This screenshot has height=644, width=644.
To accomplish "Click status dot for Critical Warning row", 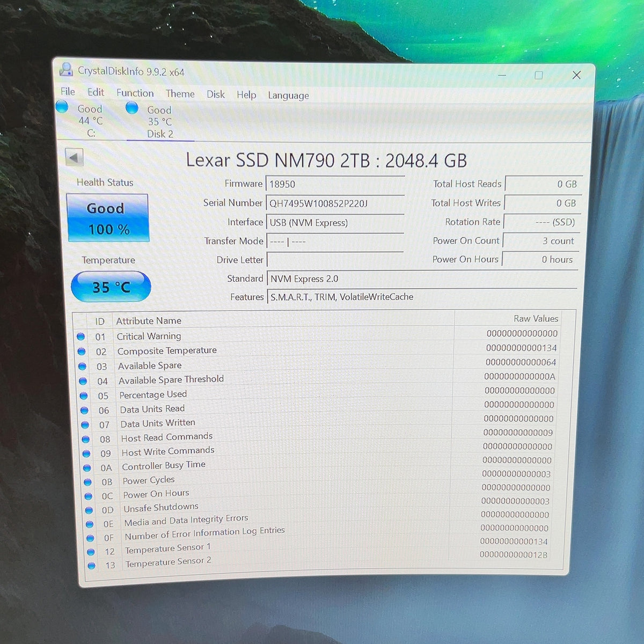I will 81,336.
